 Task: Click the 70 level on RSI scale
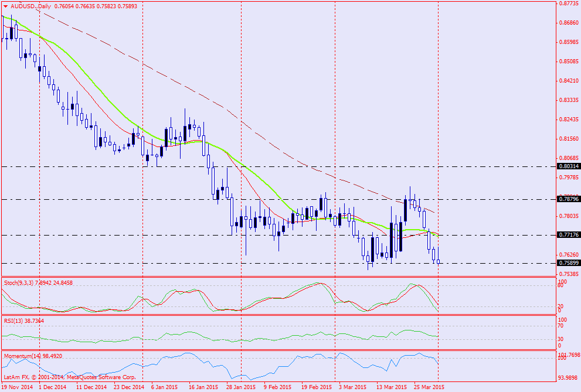tap(560, 326)
